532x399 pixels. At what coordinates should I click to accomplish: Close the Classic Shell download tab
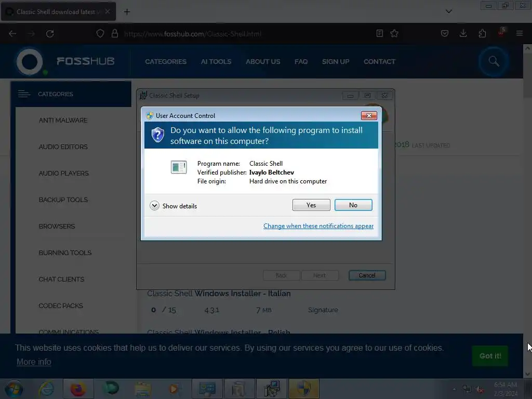coord(107,11)
